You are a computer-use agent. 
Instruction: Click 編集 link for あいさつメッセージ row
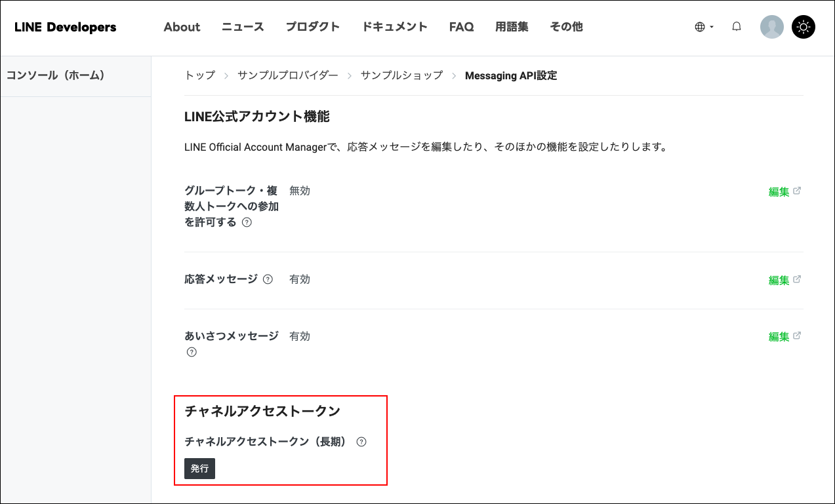(779, 337)
